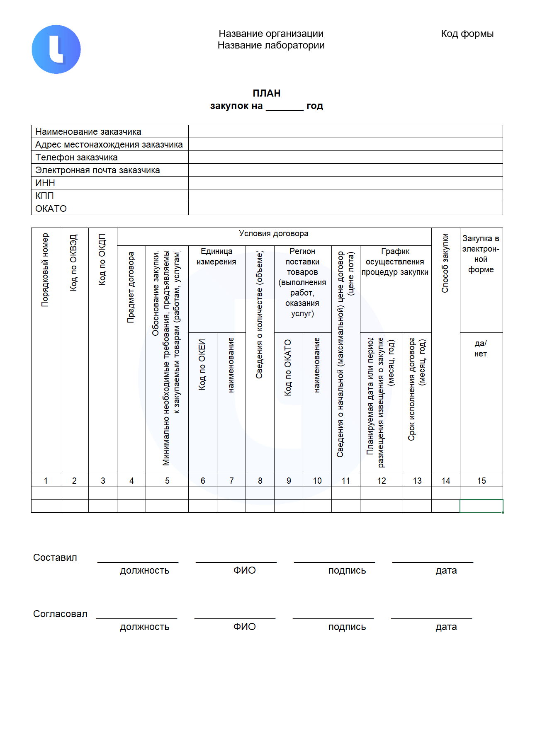This screenshot has width=535, height=756.
Task: Click the value cell for 'Телефон заказчика'
Action: coord(345,157)
